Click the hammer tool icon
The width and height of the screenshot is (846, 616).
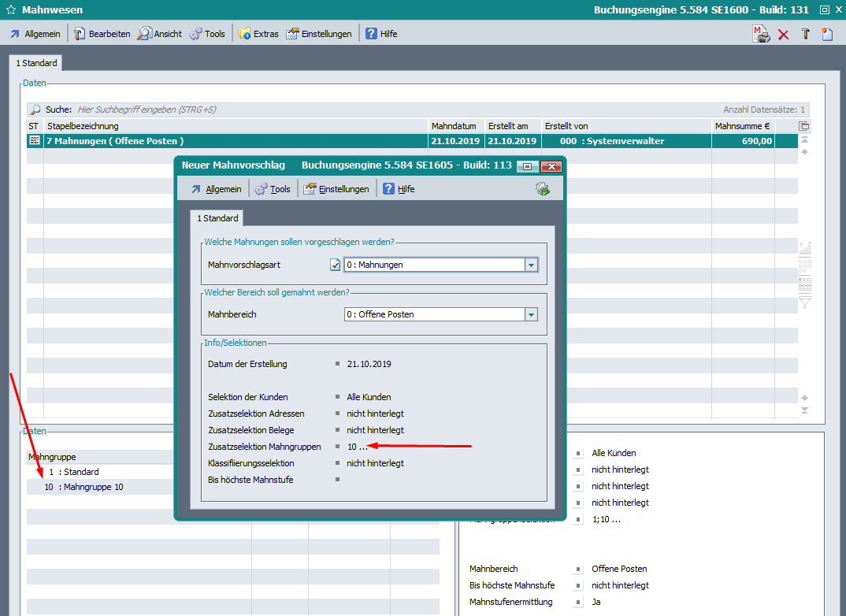805,35
